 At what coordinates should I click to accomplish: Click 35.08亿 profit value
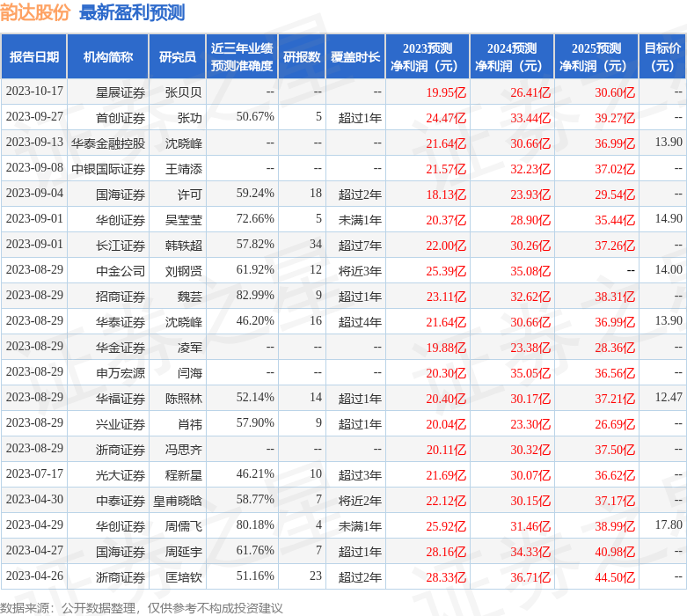click(x=530, y=271)
